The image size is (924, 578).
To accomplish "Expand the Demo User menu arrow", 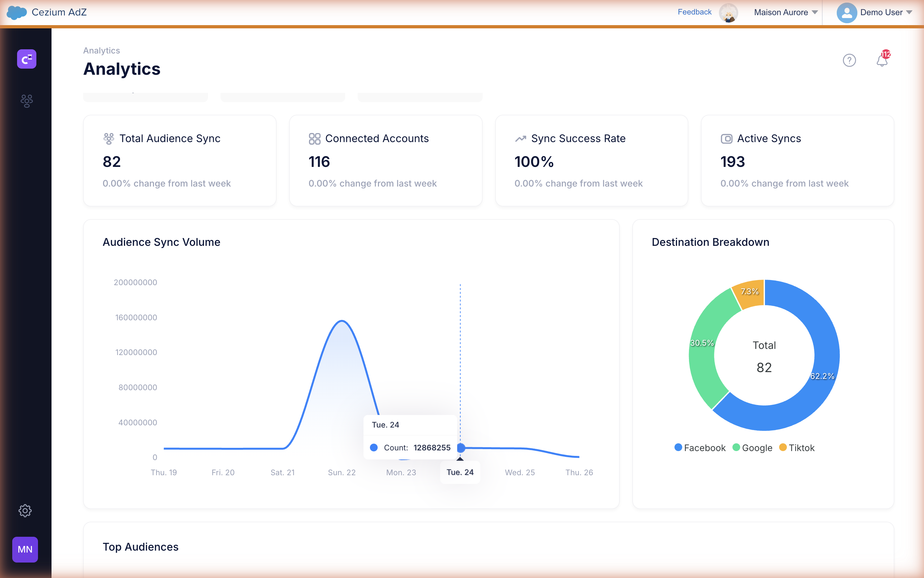I will pos(909,13).
